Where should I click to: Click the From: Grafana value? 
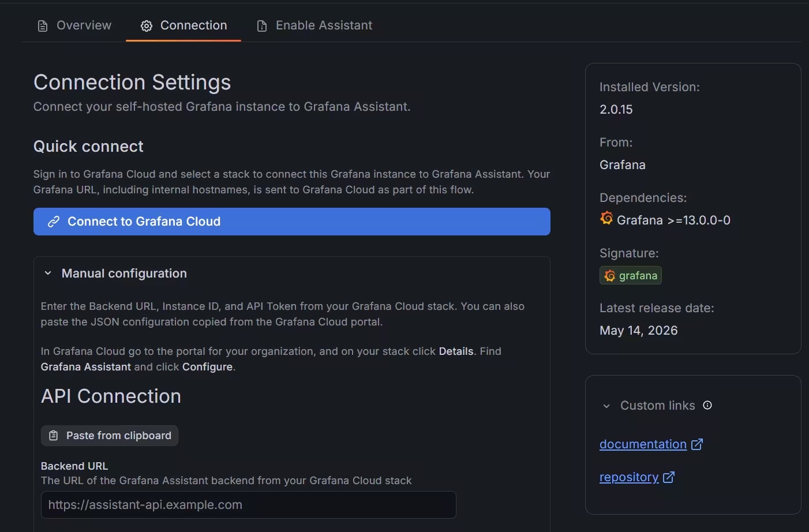[x=623, y=165]
